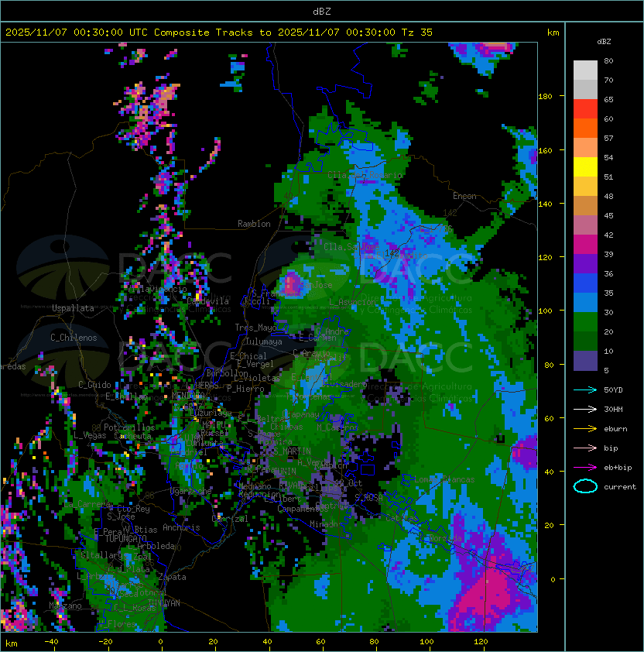Click the yellow eburn arrow in legend
The width and height of the screenshot is (644, 652).
(x=585, y=429)
